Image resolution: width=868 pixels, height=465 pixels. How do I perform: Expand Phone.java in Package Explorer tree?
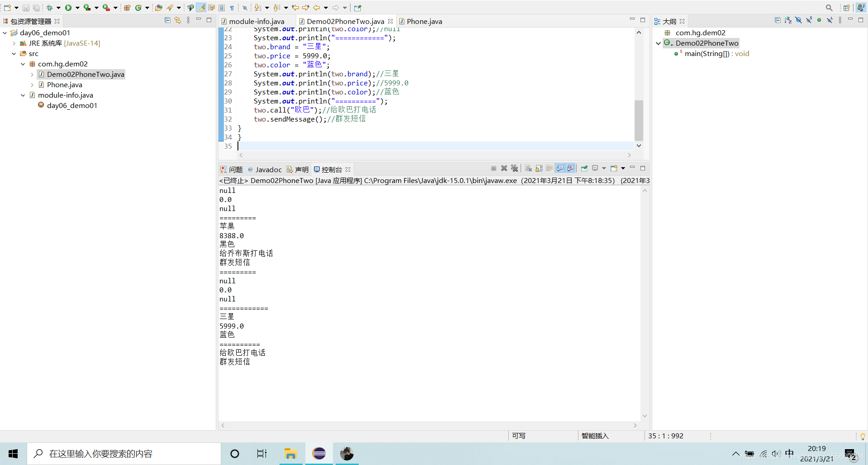click(x=32, y=85)
